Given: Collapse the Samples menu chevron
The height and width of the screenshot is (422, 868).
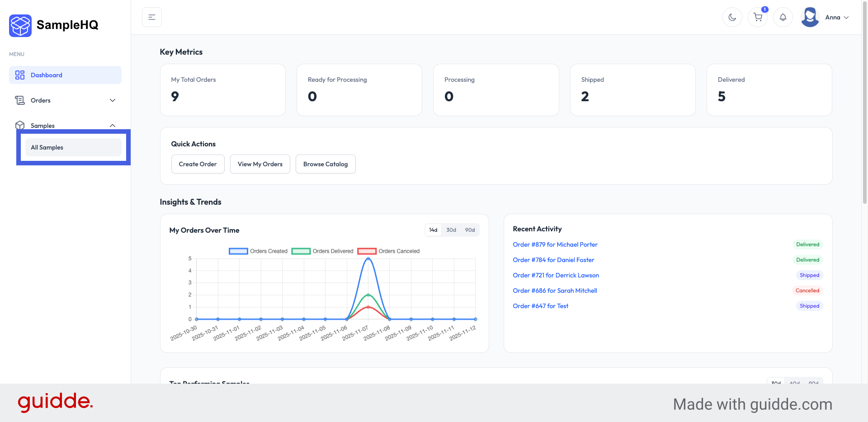Looking at the screenshot, I should 113,126.
